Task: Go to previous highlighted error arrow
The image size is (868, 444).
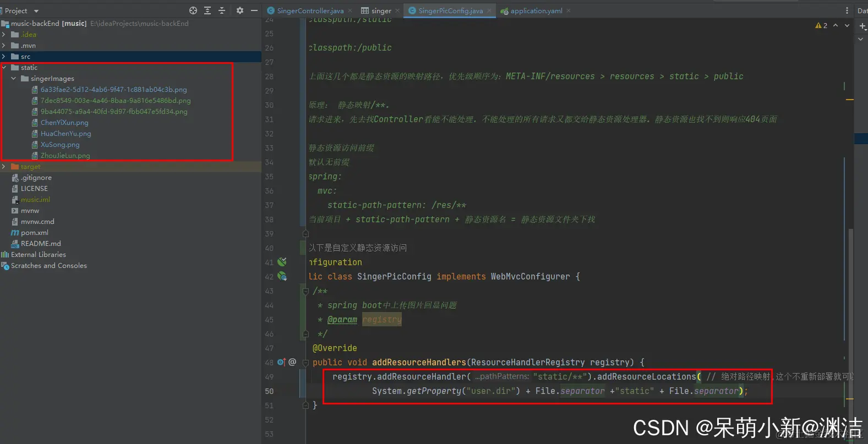Action: click(836, 25)
